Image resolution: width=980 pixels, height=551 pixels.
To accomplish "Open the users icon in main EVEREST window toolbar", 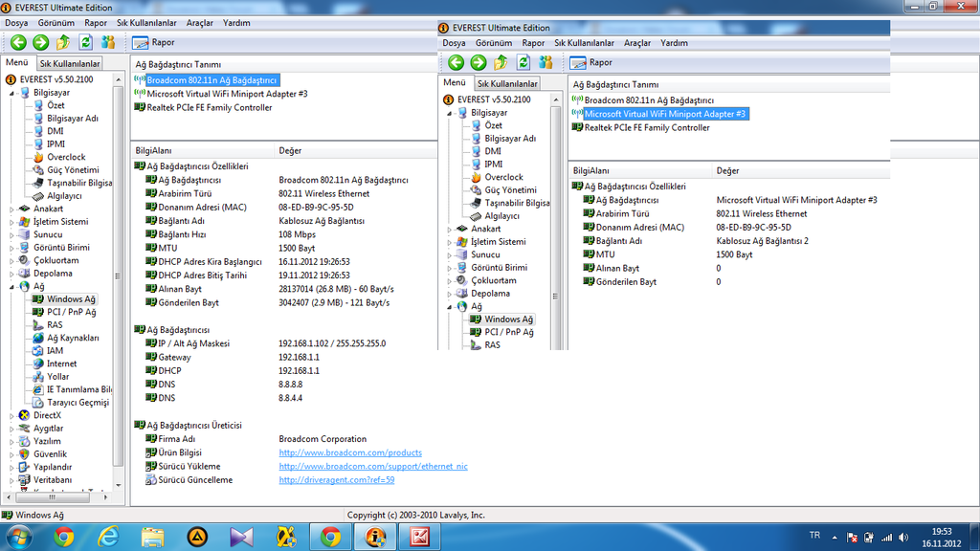I will point(108,42).
